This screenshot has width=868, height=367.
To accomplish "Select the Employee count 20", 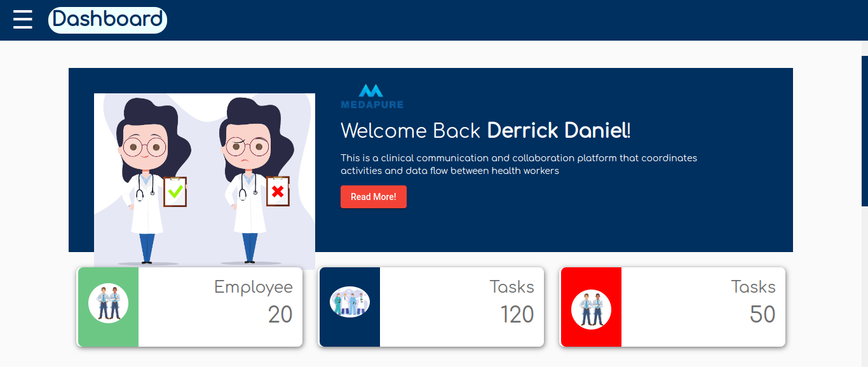I will (280, 314).
